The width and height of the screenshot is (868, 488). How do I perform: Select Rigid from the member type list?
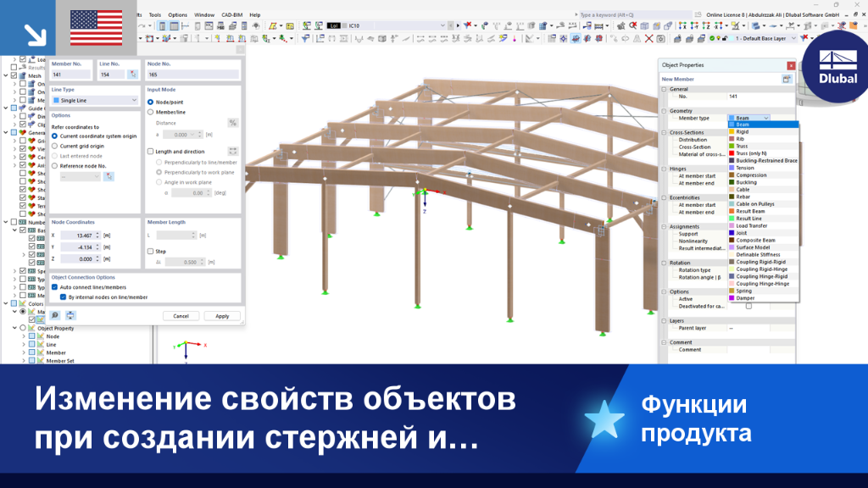[x=742, y=131]
